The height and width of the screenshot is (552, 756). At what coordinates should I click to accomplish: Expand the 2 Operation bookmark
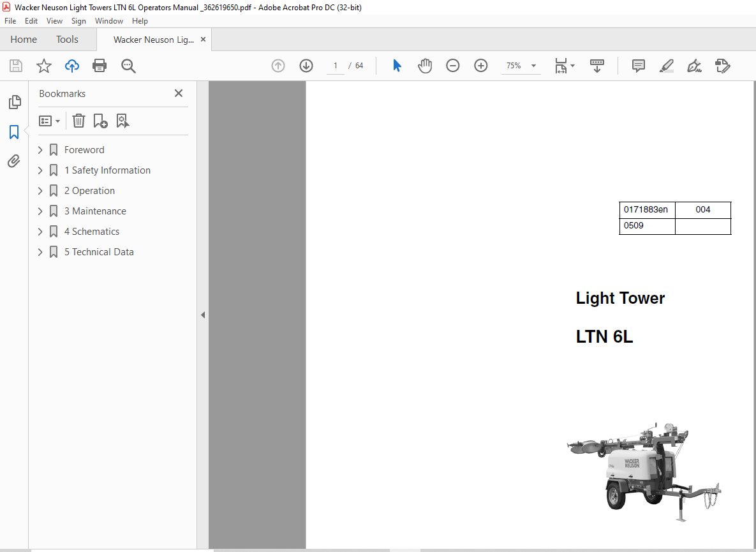[40, 191]
